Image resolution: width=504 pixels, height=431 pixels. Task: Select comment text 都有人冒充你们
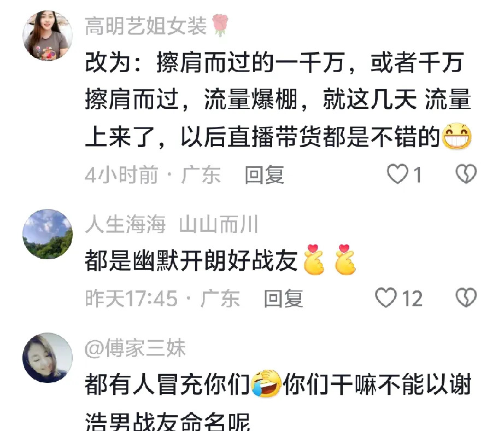(x=167, y=384)
